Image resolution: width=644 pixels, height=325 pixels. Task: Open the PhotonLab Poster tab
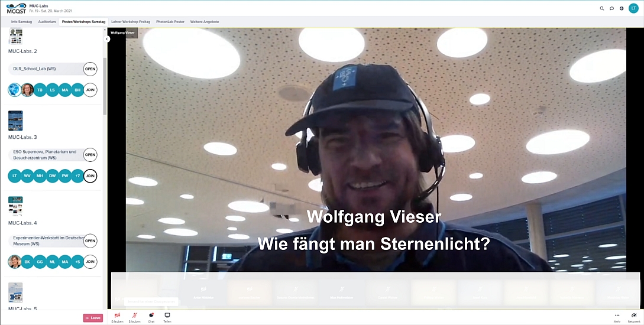click(170, 22)
